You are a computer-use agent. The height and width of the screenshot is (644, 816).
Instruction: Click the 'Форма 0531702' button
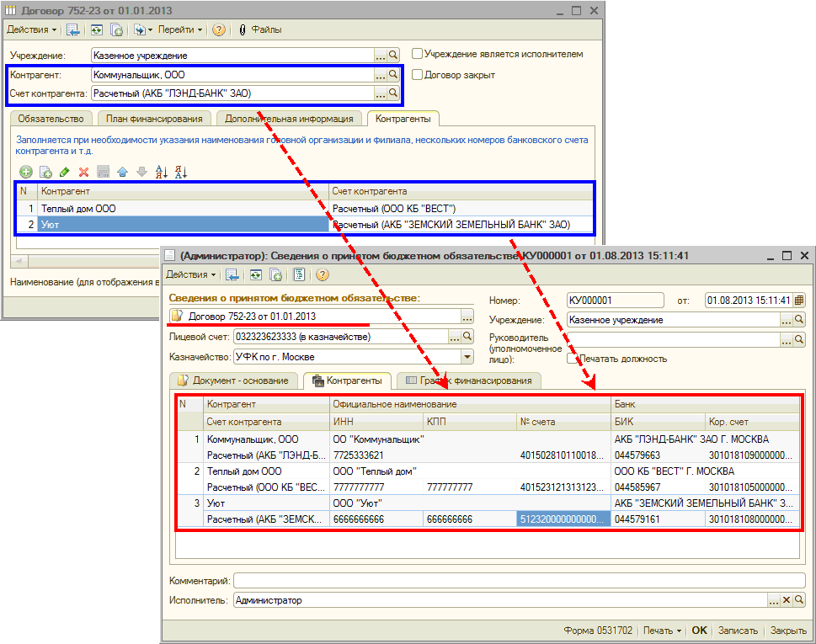point(598,631)
